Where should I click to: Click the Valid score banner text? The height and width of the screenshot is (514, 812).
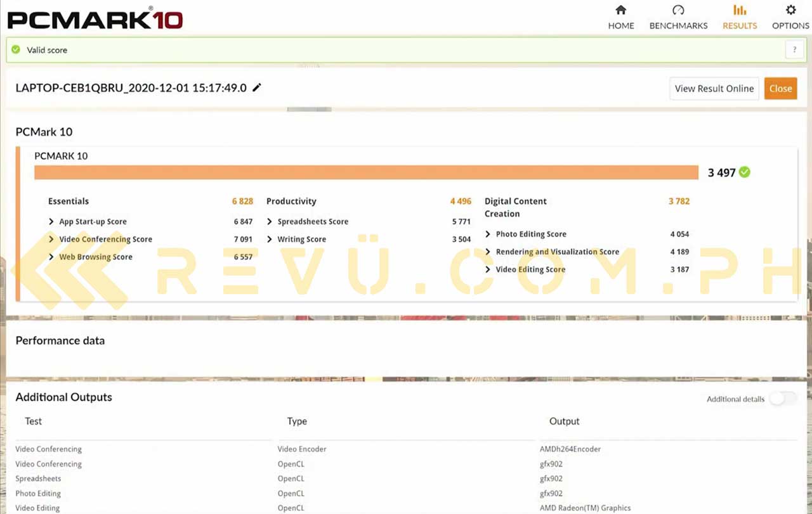(x=47, y=50)
